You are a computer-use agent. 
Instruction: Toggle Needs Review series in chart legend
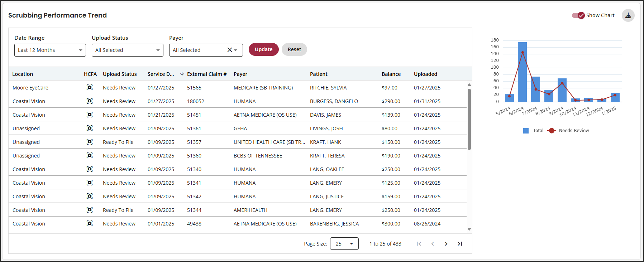pyautogui.click(x=568, y=131)
